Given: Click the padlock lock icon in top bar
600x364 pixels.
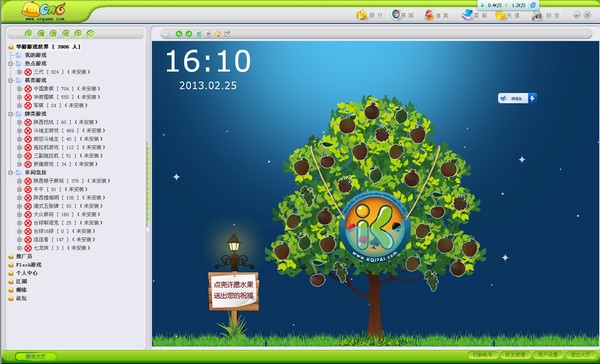Looking at the screenshot, I should pyautogui.click(x=536, y=16).
